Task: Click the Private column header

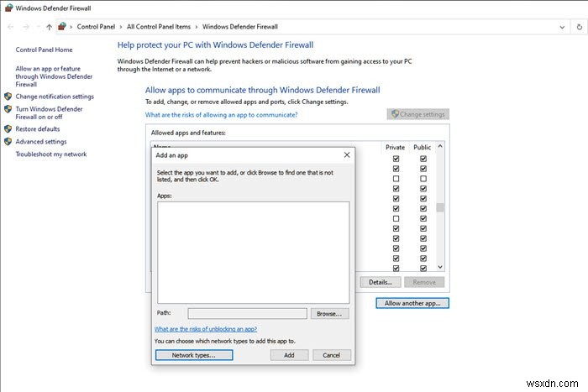Action: [395, 147]
